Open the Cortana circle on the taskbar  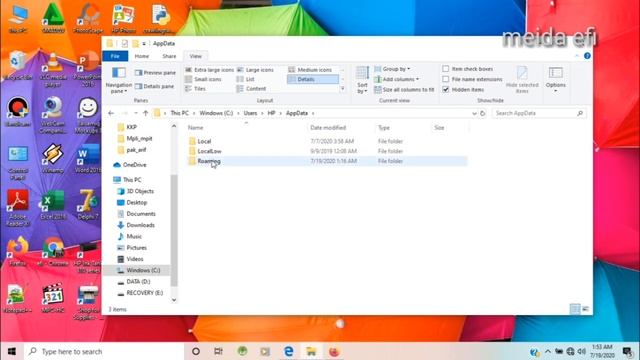click(x=196, y=351)
